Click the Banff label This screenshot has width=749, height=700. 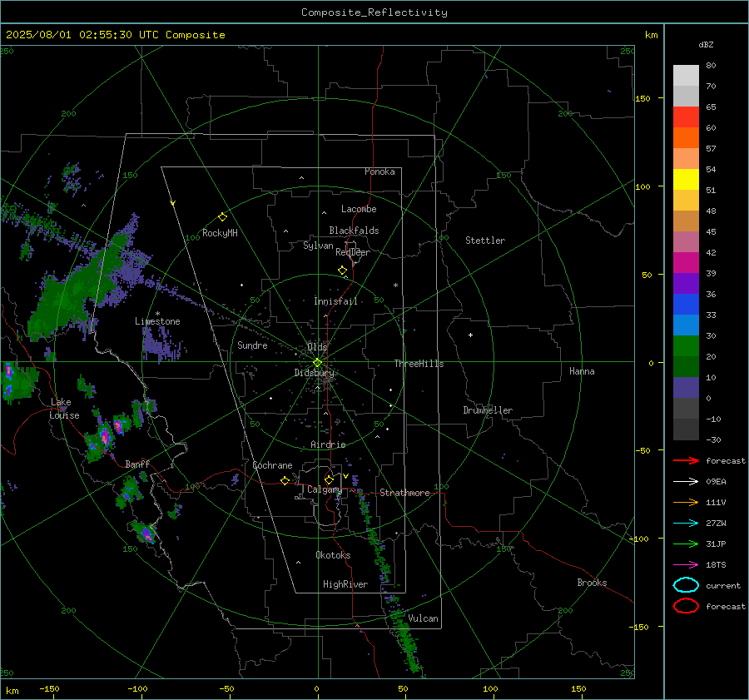click(137, 464)
